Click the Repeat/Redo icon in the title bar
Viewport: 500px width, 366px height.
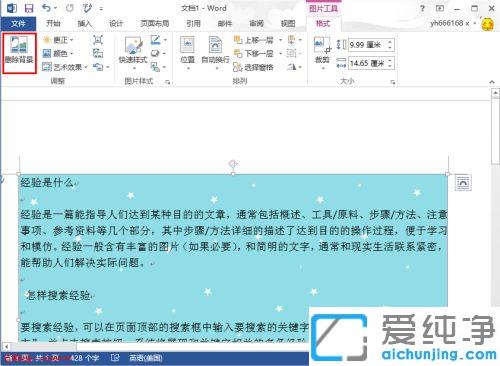pos(69,8)
